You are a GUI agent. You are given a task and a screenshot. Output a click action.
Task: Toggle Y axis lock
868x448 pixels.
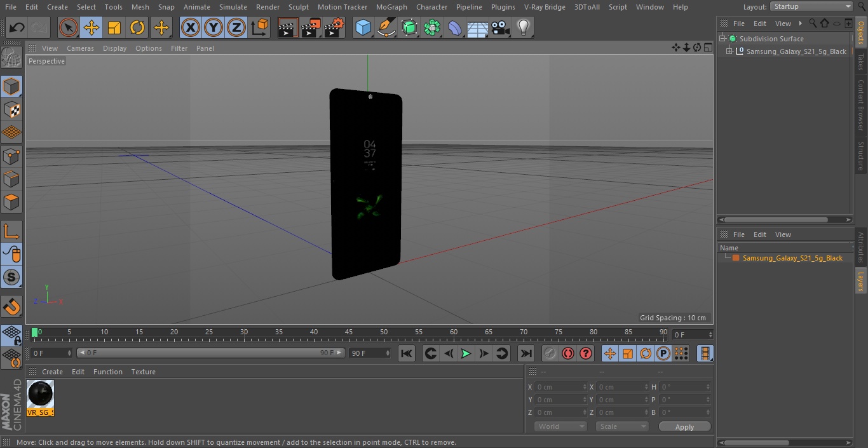[x=214, y=27]
